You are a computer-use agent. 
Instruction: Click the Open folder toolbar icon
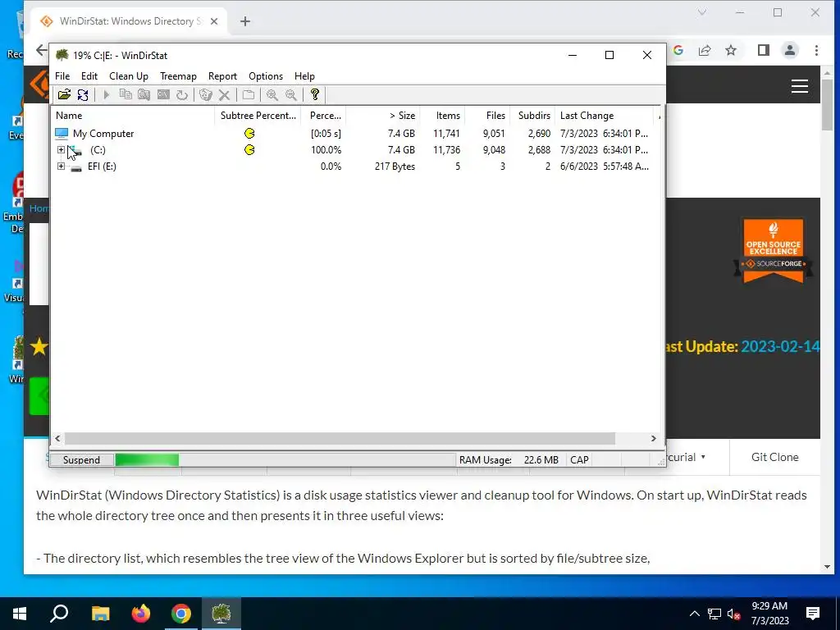pos(64,95)
